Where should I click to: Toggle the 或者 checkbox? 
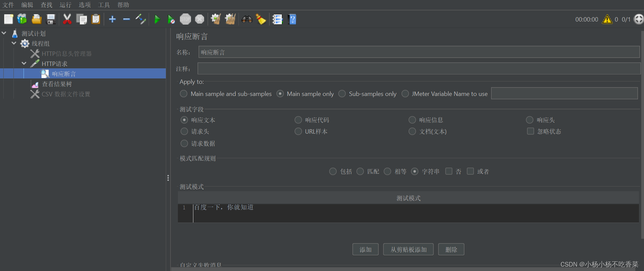point(470,171)
